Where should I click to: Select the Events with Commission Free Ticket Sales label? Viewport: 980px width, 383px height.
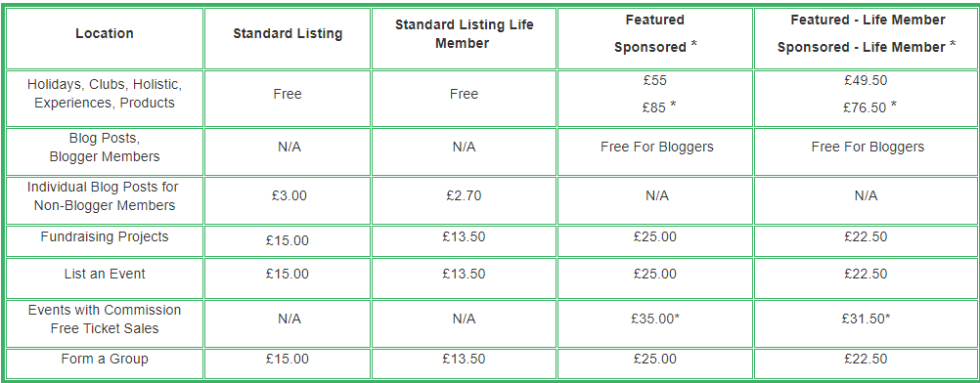[105, 319]
